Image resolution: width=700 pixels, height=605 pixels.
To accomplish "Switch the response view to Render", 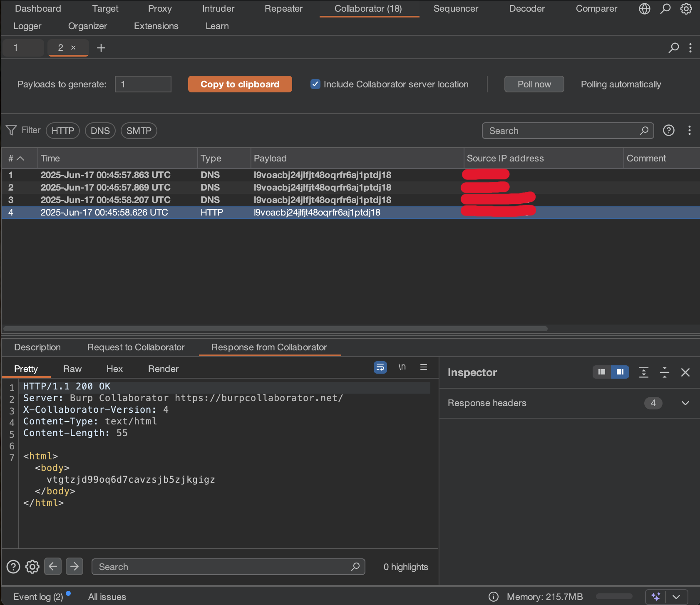I will (x=163, y=369).
